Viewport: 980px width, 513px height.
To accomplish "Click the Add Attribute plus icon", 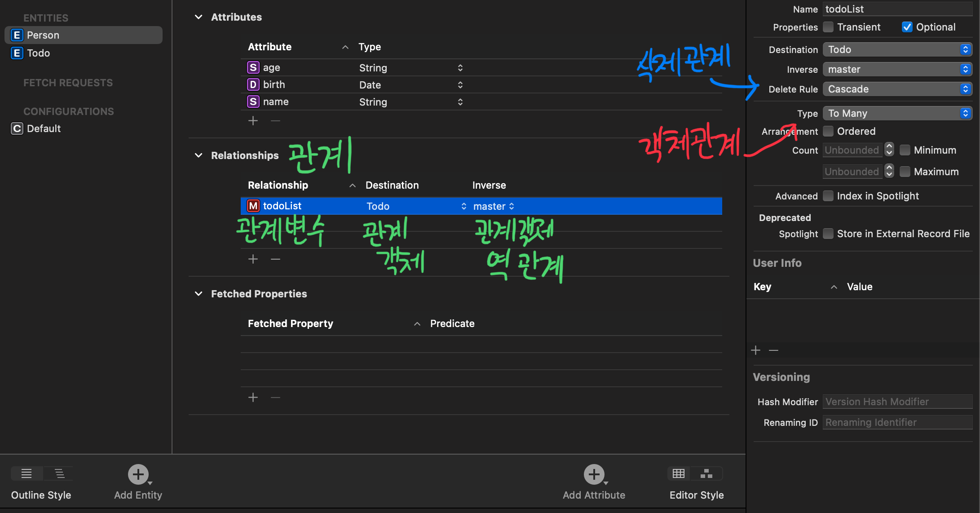I will (x=594, y=474).
